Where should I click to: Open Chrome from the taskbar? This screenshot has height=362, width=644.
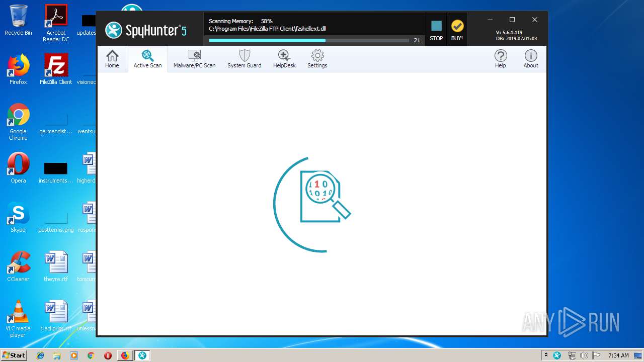(91, 355)
